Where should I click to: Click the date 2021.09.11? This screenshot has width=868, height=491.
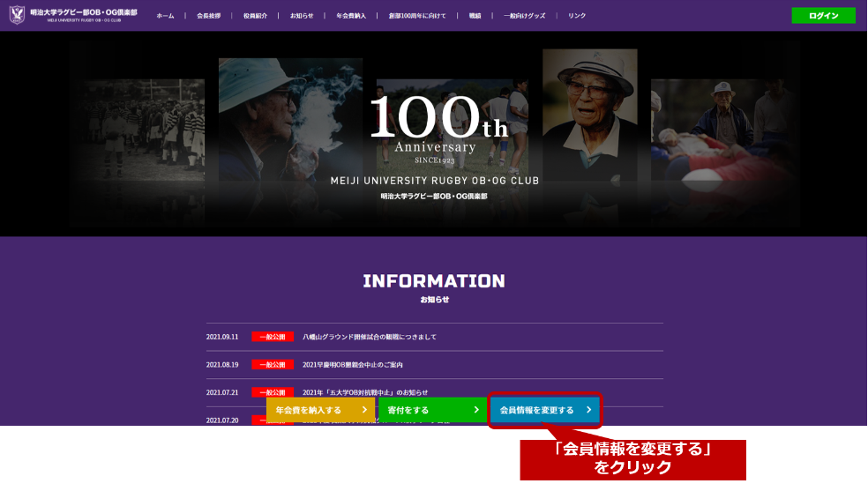[222, 337]
